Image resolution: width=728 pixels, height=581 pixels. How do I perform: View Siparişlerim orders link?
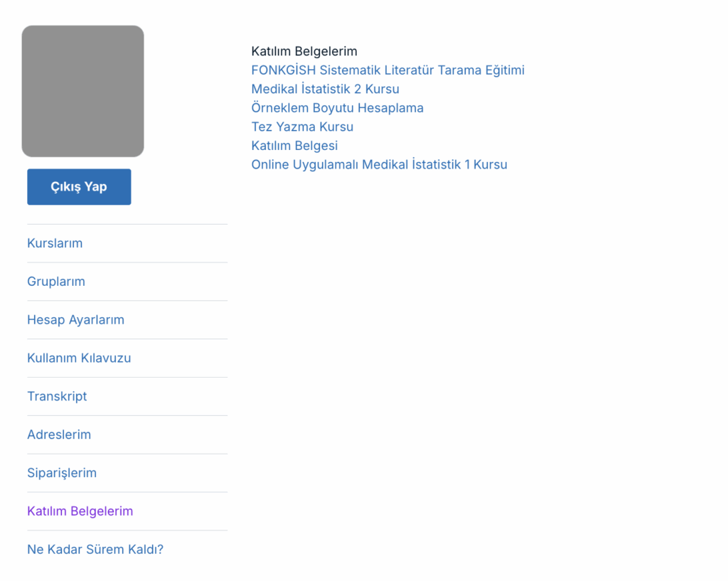coord(62,473)
